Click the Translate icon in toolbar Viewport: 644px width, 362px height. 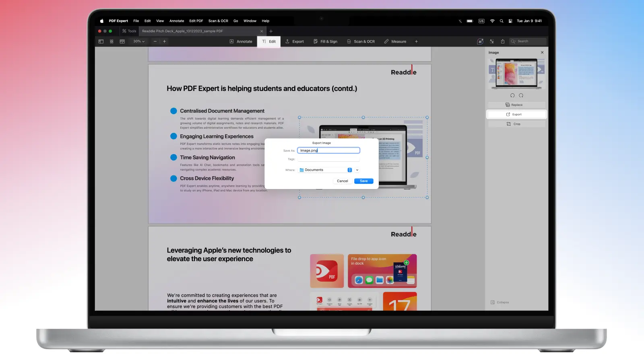[491, 41]
